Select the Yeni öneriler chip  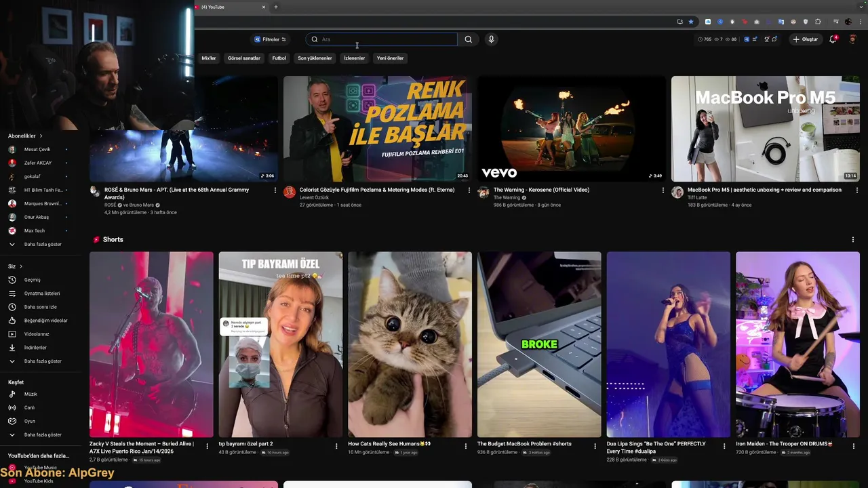tap(390, 58)
